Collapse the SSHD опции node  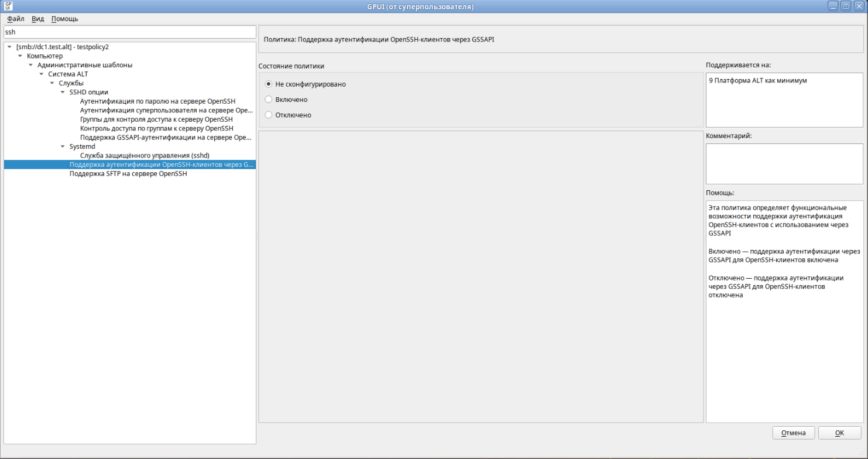point(63,92)
